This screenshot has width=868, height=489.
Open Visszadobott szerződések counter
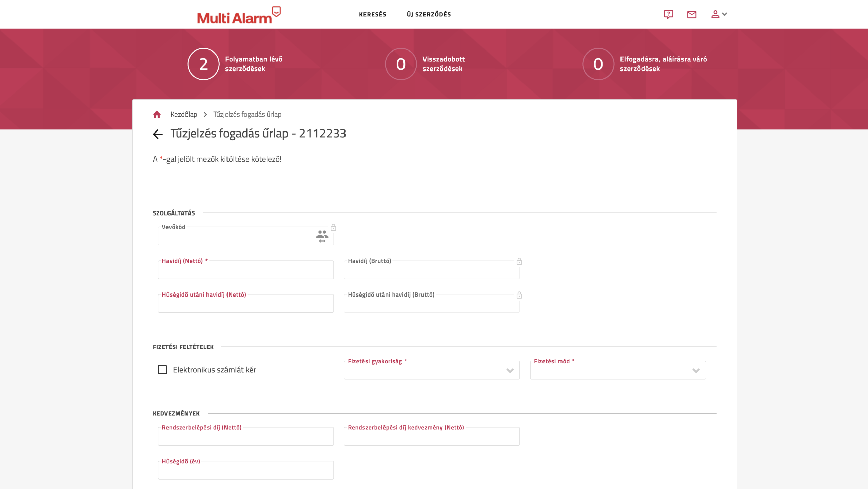tap(401, 64)
